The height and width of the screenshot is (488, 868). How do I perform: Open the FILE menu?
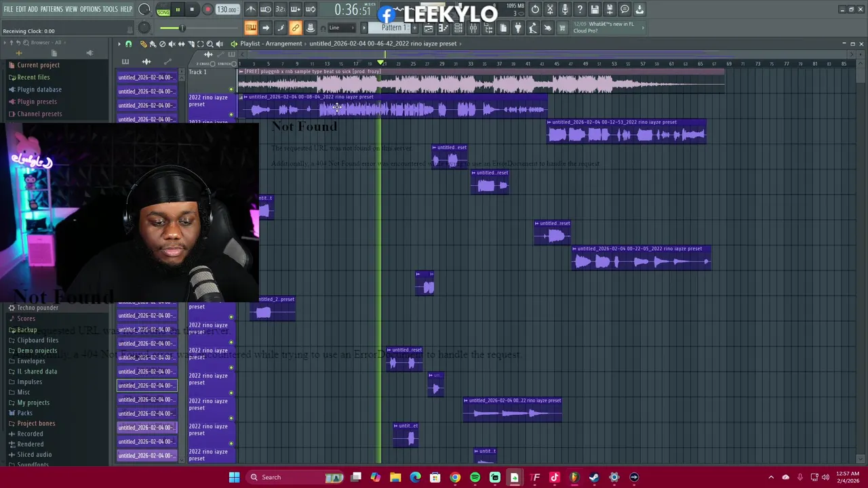click(x=8, y=9)
